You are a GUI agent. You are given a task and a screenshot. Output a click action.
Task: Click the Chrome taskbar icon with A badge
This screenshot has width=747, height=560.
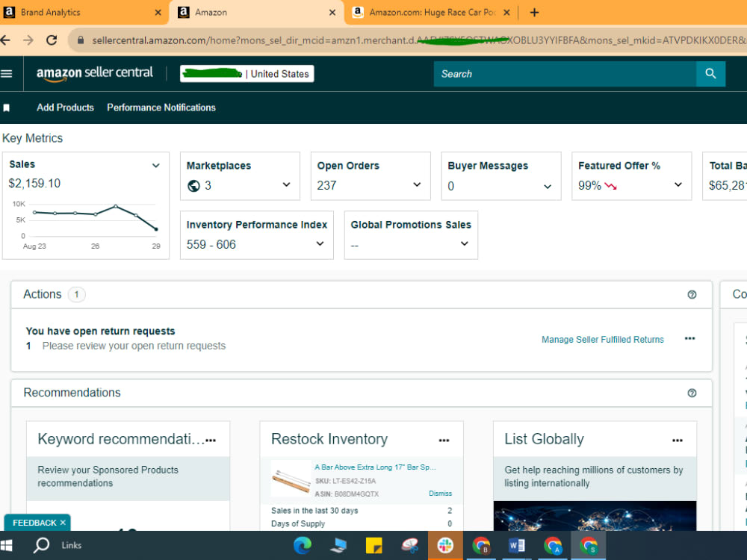(x=553, y=545)
